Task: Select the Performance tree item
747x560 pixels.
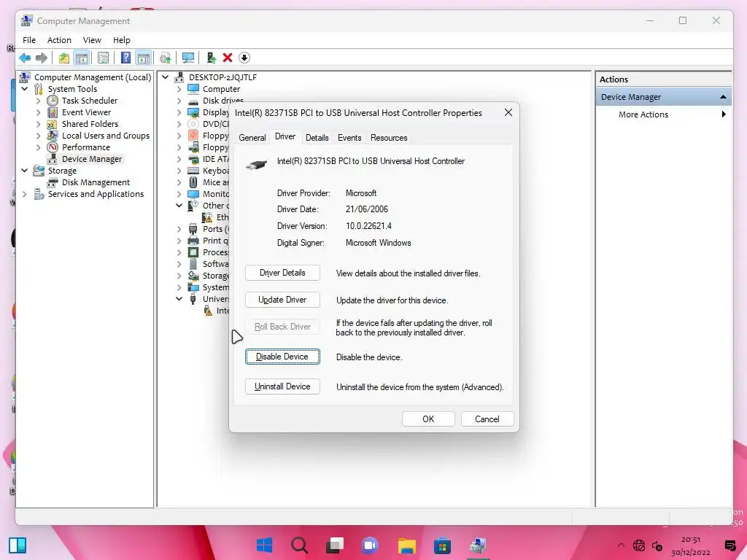Action: [86, 147]
